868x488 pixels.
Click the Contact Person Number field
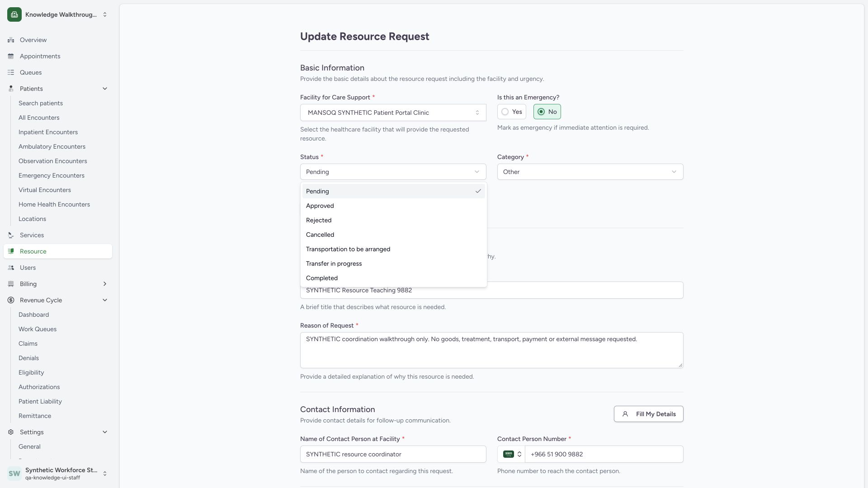click(x=604, y=454)
